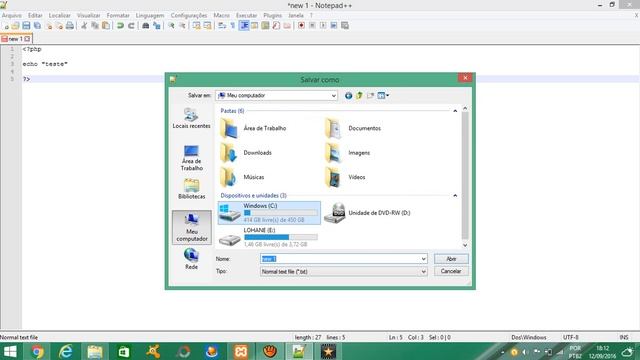Open the Editar menu

pyautogui.click(x=35, y=16)
